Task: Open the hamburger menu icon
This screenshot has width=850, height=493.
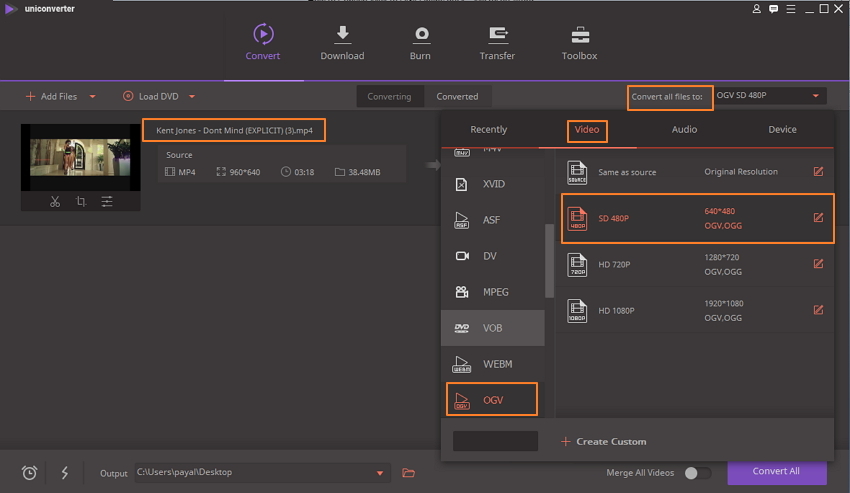Action: pyautogui.click(x=791, y=9)
